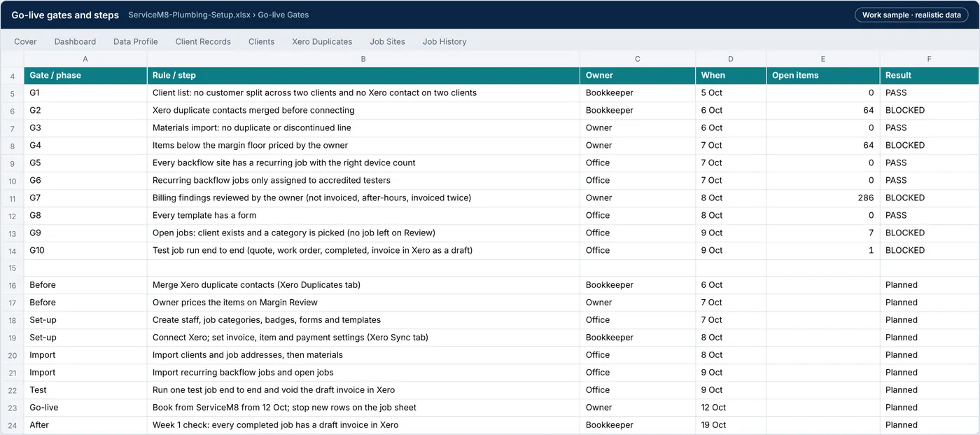Select the Clients tab

[261, 41]
